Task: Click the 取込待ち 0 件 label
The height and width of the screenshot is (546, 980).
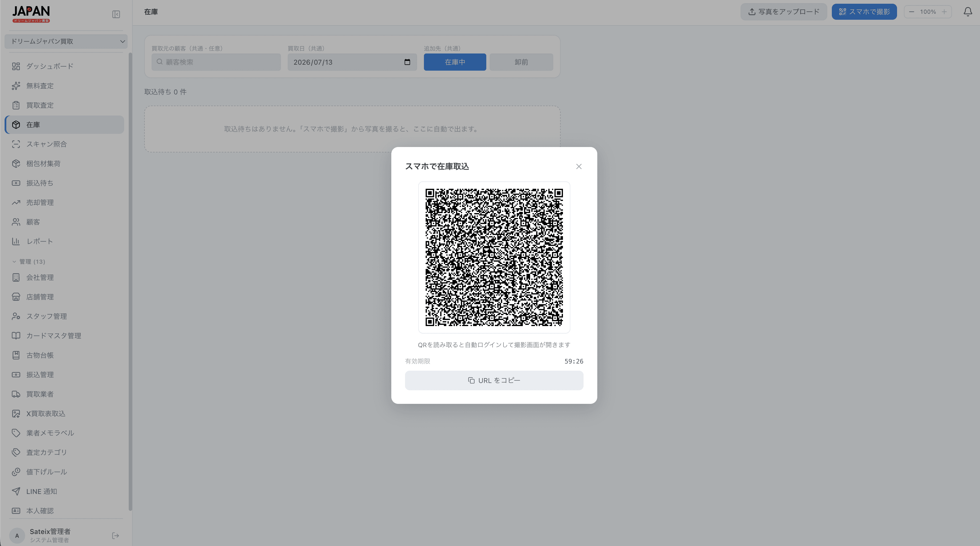Action: click(x=165, y=92)
